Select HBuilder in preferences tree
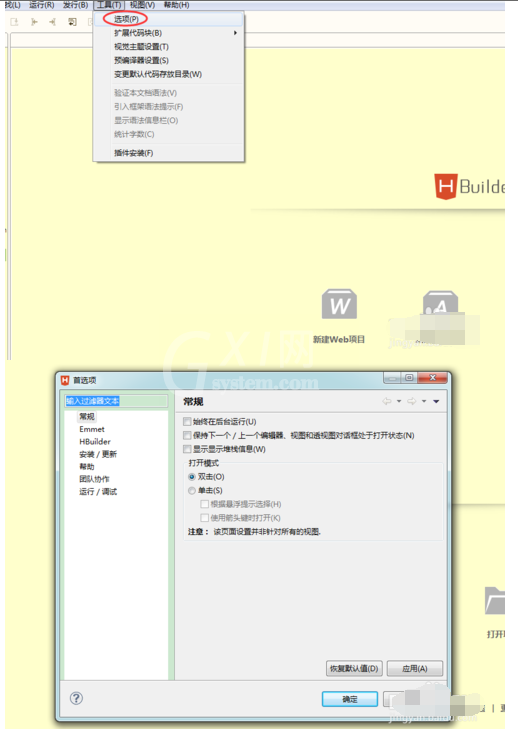 point(95,442)
